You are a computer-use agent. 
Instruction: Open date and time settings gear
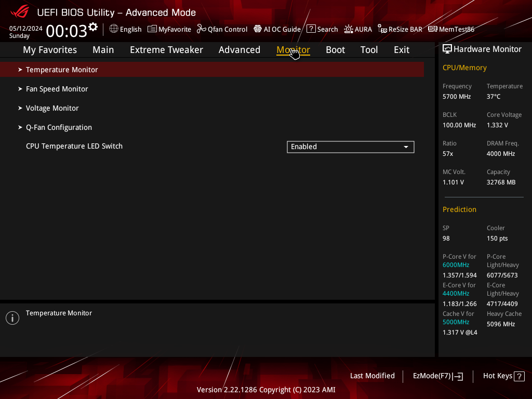click(x=93, y=27)
